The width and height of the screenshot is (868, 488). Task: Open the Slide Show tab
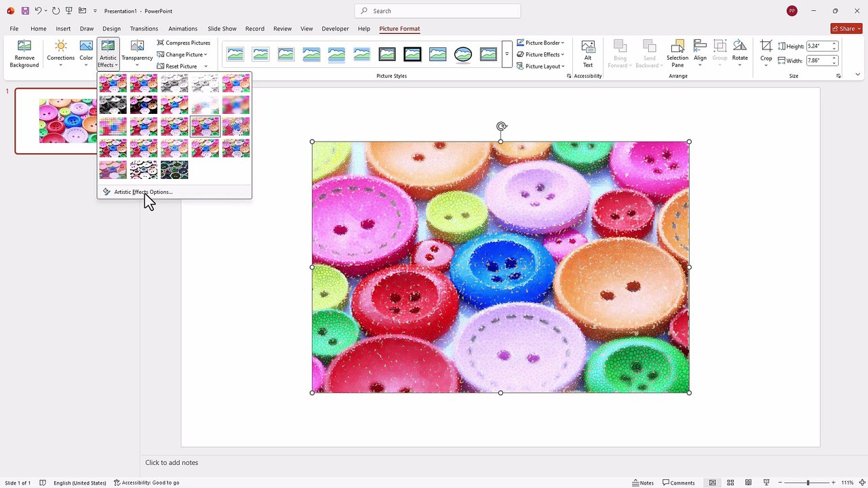(222, 28)
